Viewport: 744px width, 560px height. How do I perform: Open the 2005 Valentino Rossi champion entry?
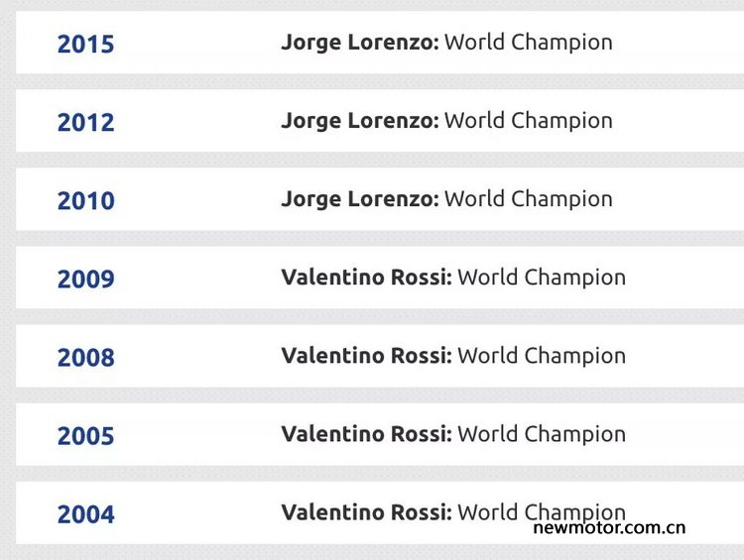(453, 434)
